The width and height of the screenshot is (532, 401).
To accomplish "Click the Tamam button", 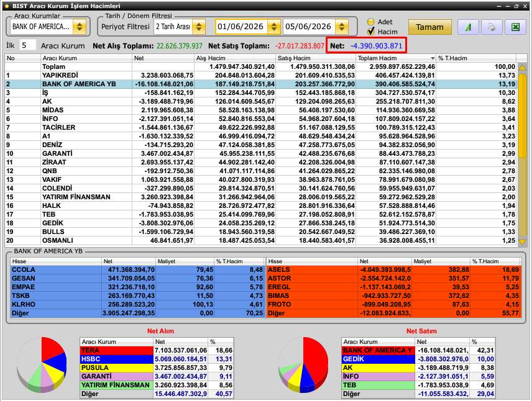I will [x=429, y=27].
